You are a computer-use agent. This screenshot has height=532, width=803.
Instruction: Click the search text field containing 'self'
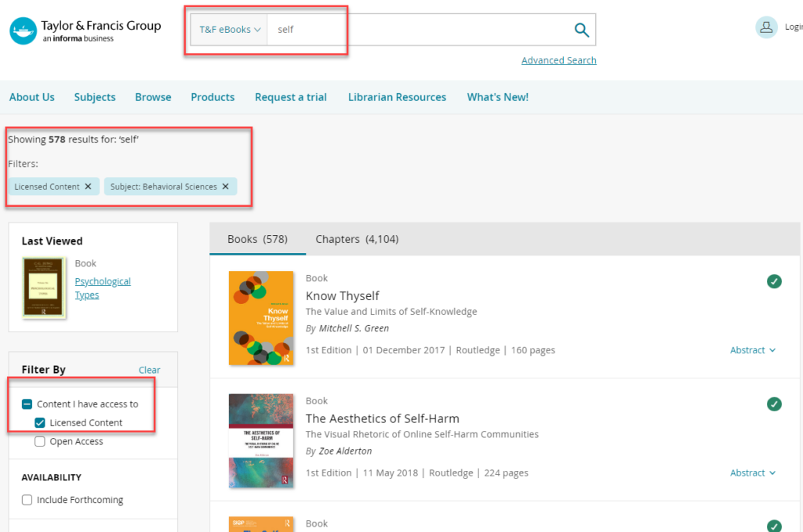419,30
